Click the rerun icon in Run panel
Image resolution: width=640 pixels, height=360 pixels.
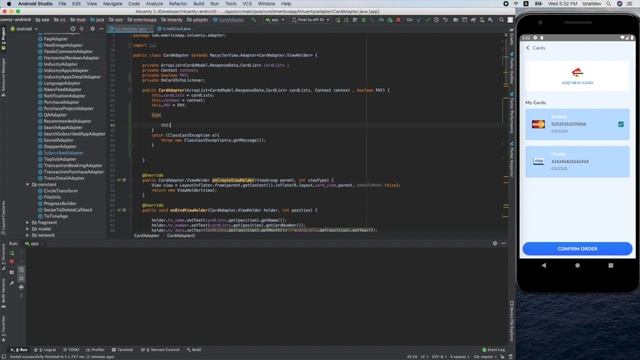click(12, 253)
